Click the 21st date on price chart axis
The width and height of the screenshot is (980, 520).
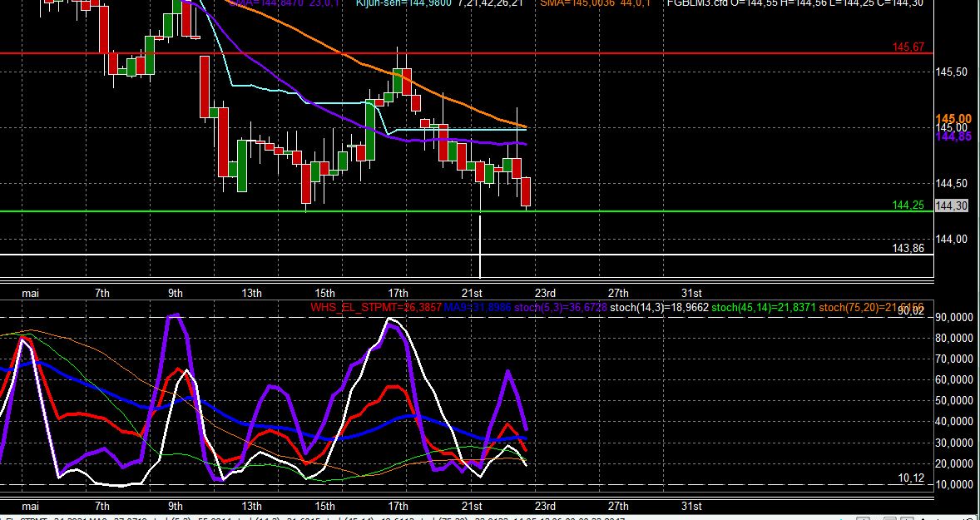point(472,293)
